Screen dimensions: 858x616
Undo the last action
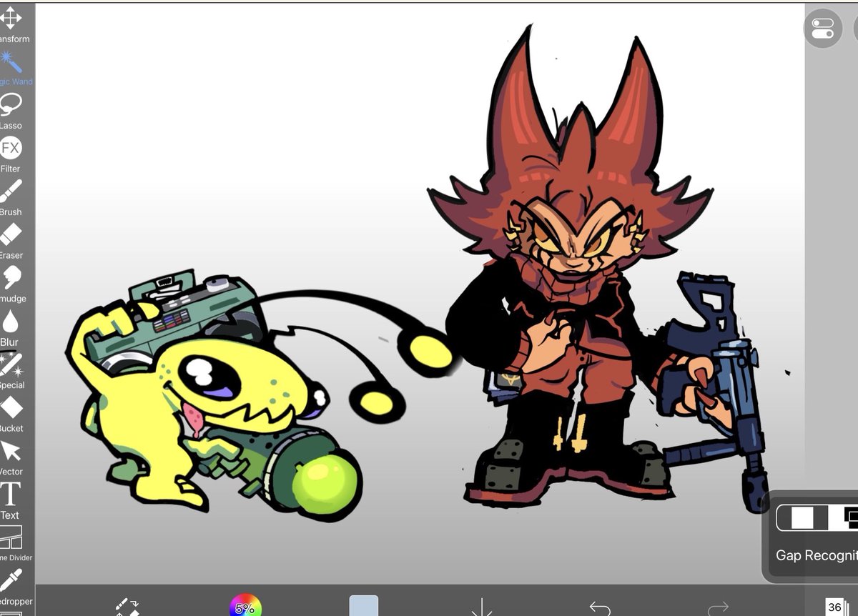pyautogui.click(x=600, y=607)
